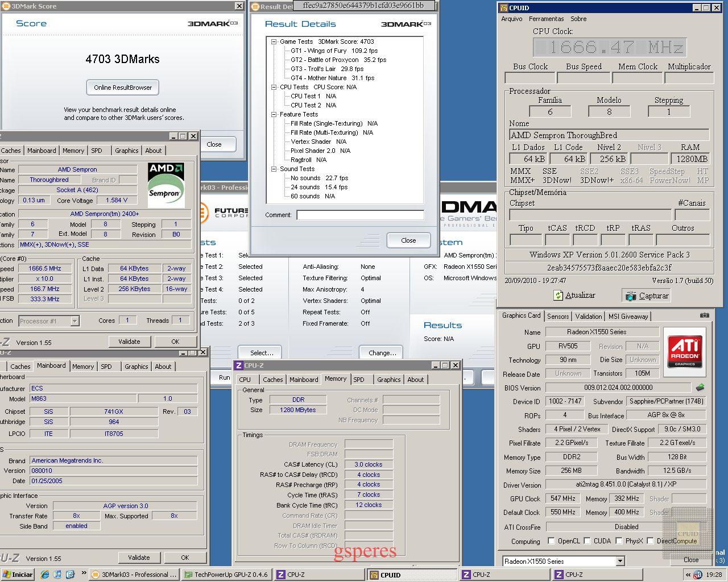This screenshot has height=582, width=728.
Task: Click the Atualizar refresh icon in CPUID
Action: click(558, 296)
